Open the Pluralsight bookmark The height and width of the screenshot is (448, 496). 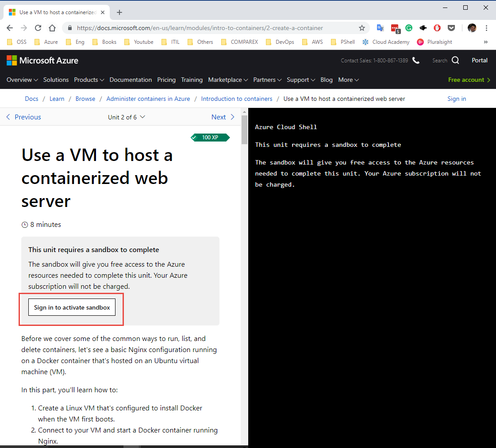434,42
